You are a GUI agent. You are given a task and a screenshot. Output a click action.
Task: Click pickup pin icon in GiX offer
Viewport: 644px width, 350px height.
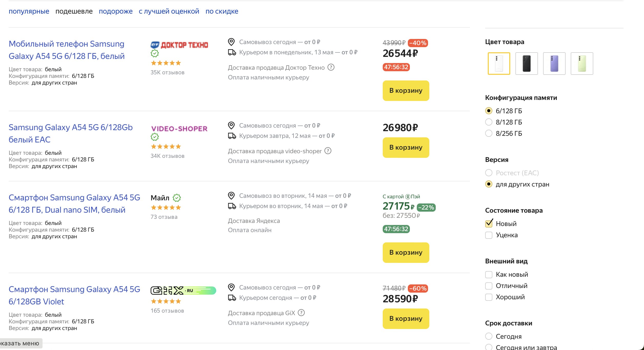point(231,287)
